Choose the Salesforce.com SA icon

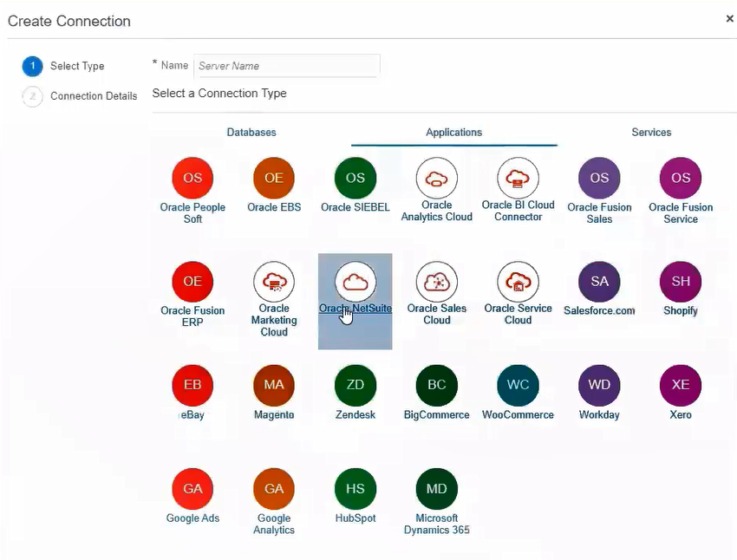click(599, 282)
